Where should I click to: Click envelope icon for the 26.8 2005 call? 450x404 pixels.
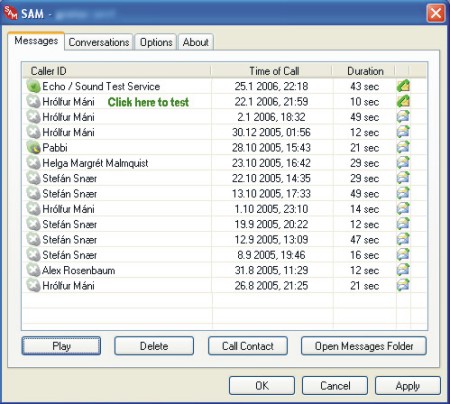(403, 286)
